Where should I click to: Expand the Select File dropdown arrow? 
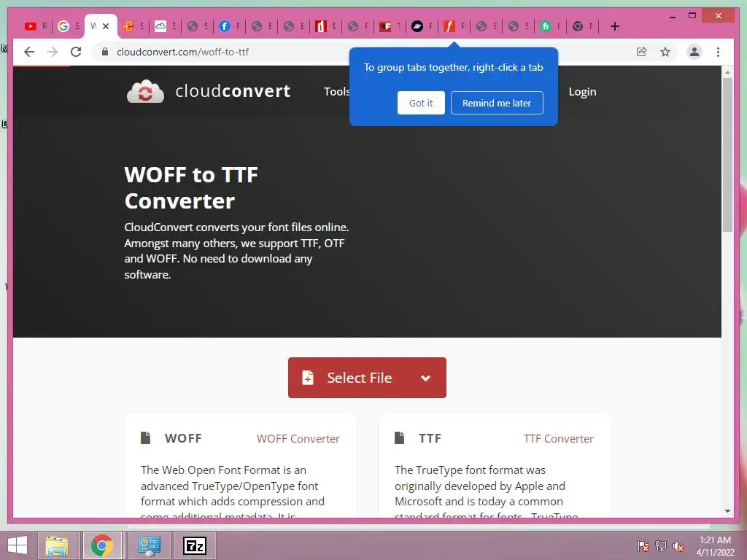tap(425, 378)
